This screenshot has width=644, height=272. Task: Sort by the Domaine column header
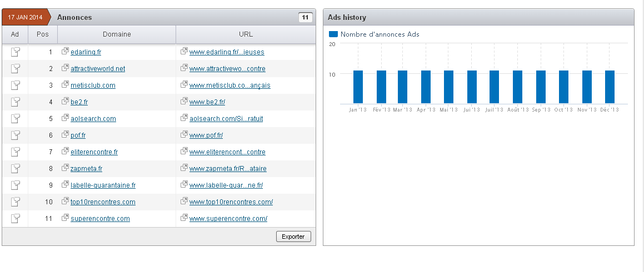[x=117, y=34]
